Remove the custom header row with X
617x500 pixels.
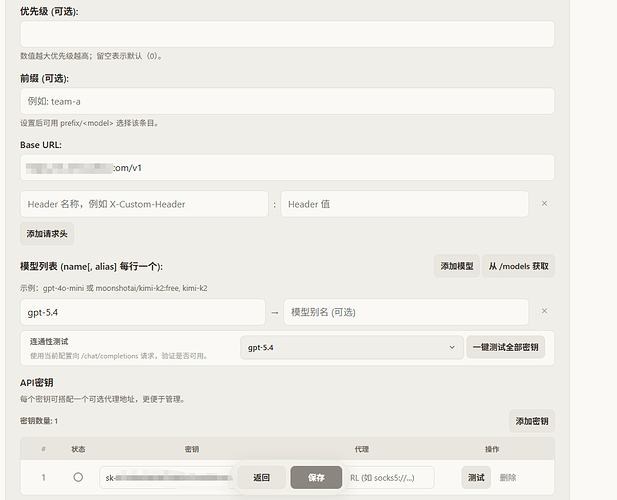[544, 203]
